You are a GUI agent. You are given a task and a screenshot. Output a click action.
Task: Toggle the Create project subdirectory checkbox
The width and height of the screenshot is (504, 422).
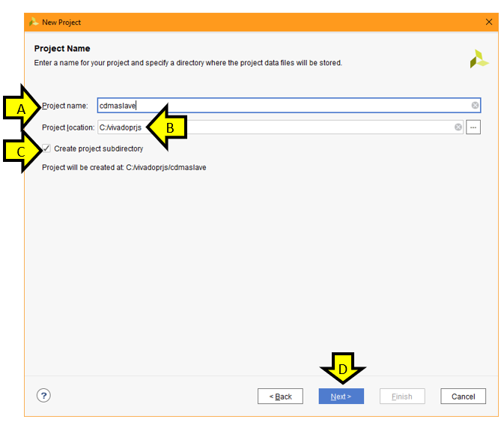[47, 148]
